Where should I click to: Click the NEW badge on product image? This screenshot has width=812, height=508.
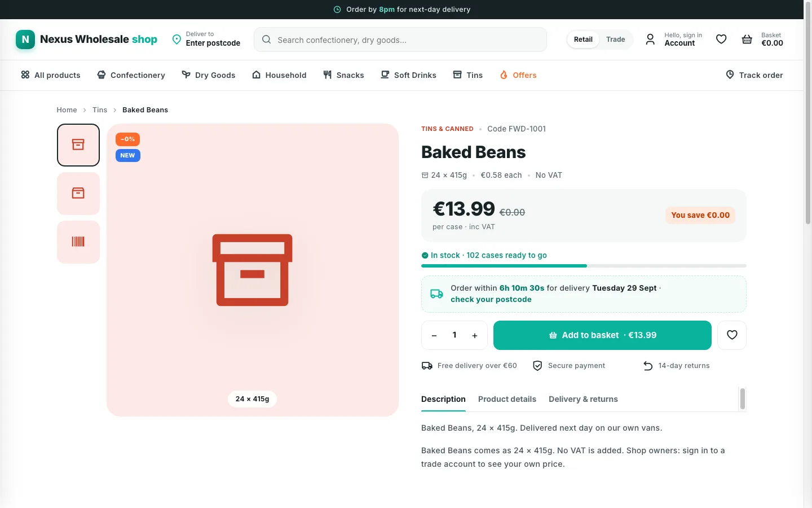click(x=128, y=155)
